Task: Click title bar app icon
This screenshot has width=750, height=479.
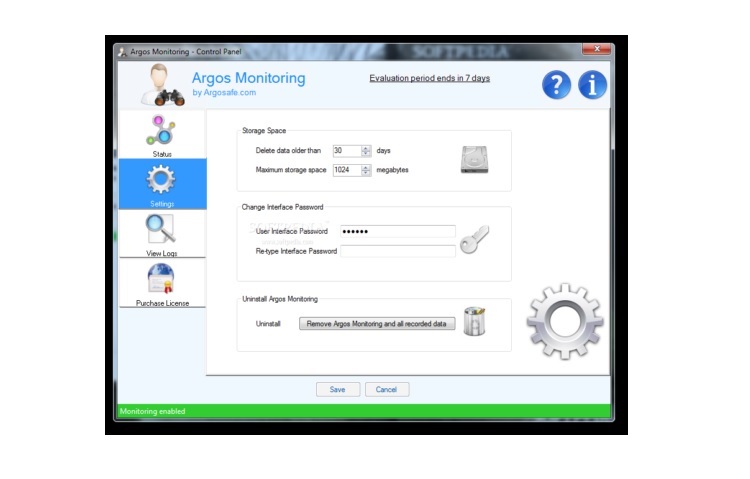Action: click(x=122, y=52)
